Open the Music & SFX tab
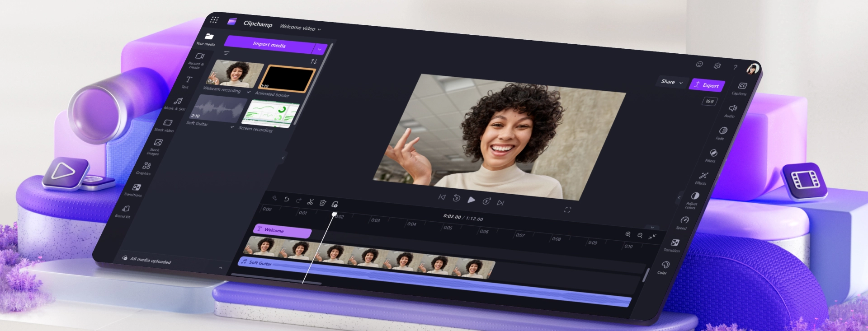The width and height of the screenshot is (868, 331). 176,104
